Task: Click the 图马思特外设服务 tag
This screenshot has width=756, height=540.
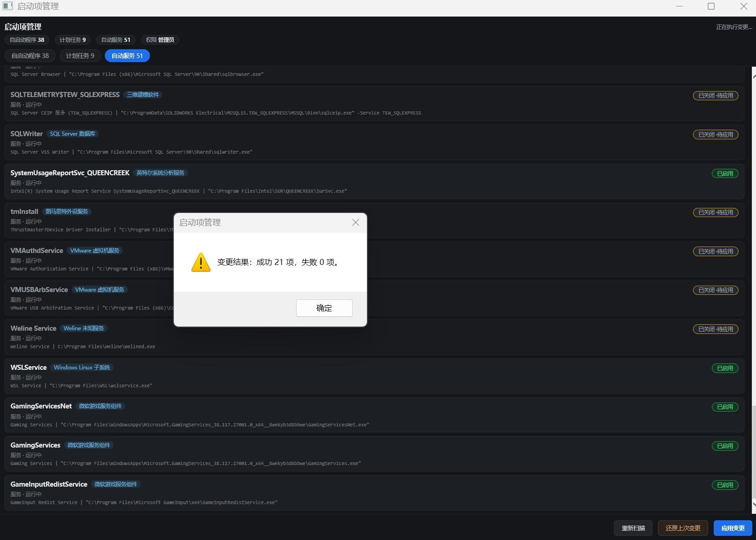Action: tap(67, 212)
